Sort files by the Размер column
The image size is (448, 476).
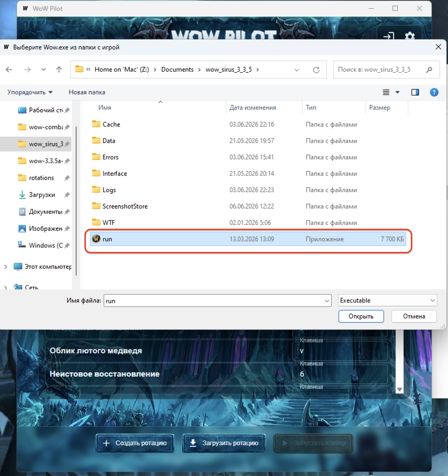tap(380, 108)
